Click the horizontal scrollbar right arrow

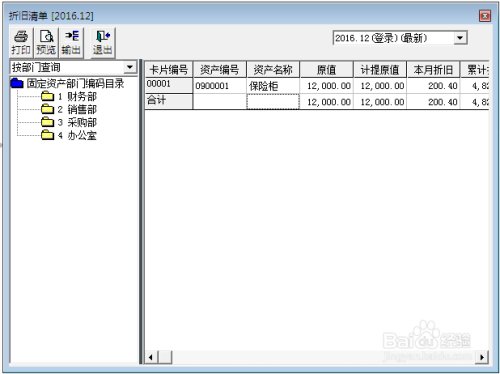(x=482, y=357)
